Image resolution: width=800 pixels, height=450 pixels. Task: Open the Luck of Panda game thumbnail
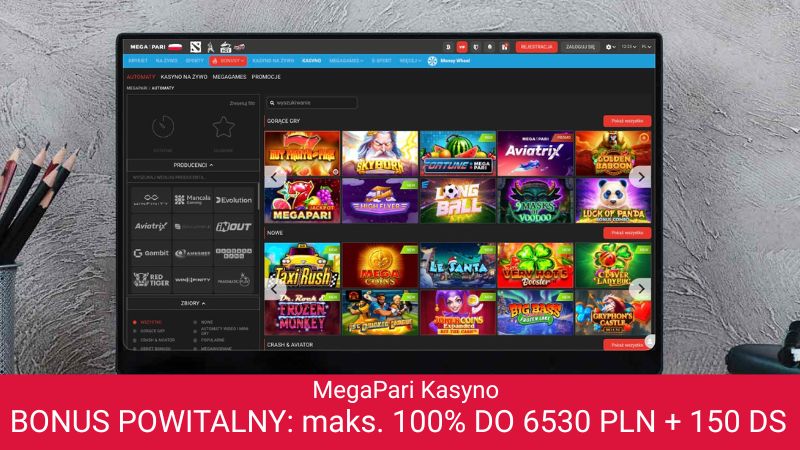[613, 201]
